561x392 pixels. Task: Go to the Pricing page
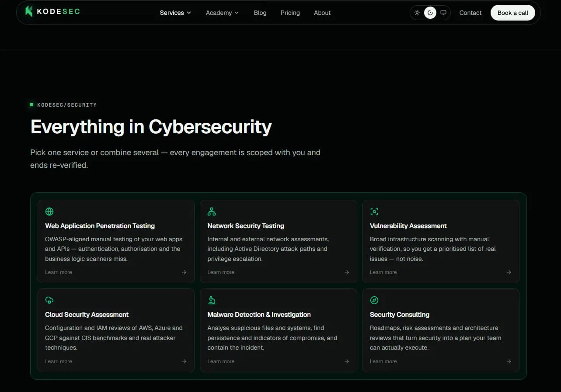(290, 13)
